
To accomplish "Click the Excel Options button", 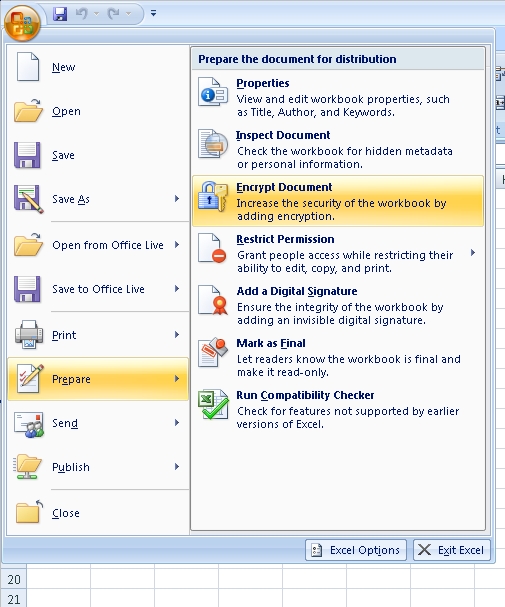I will click(356, 550).
